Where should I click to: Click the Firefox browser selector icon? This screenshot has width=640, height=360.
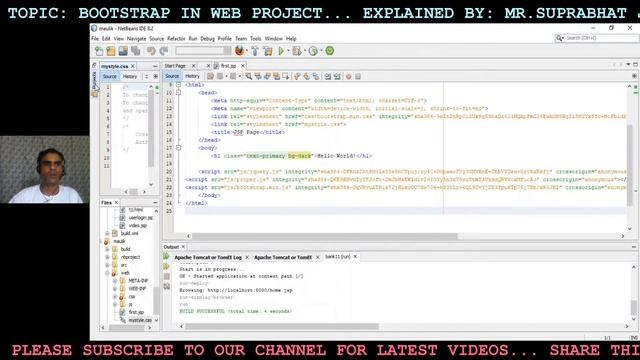coord(239,51)
